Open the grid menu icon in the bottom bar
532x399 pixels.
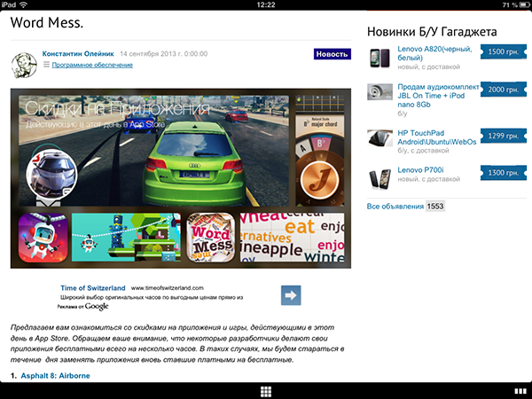(x=266, y=392)
